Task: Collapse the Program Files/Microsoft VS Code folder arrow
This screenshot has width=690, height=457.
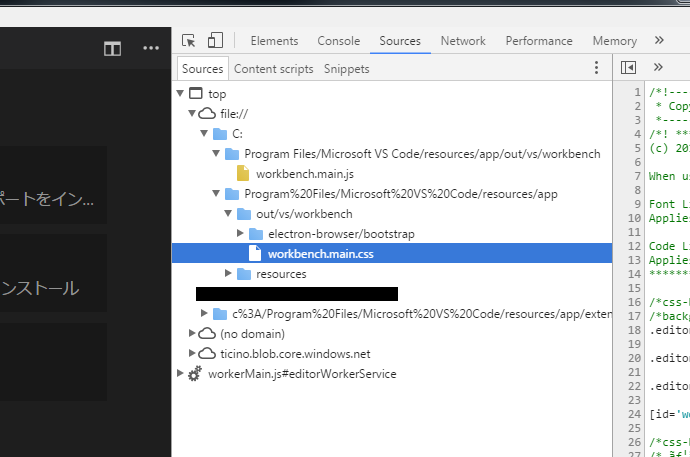Action: click(216, 154)
